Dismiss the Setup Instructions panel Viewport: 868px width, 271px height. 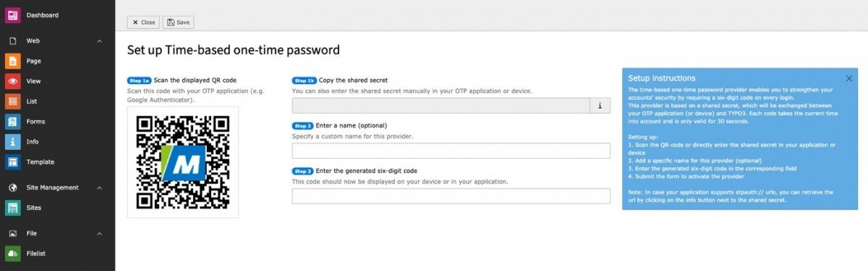click(x=849, y=78)
